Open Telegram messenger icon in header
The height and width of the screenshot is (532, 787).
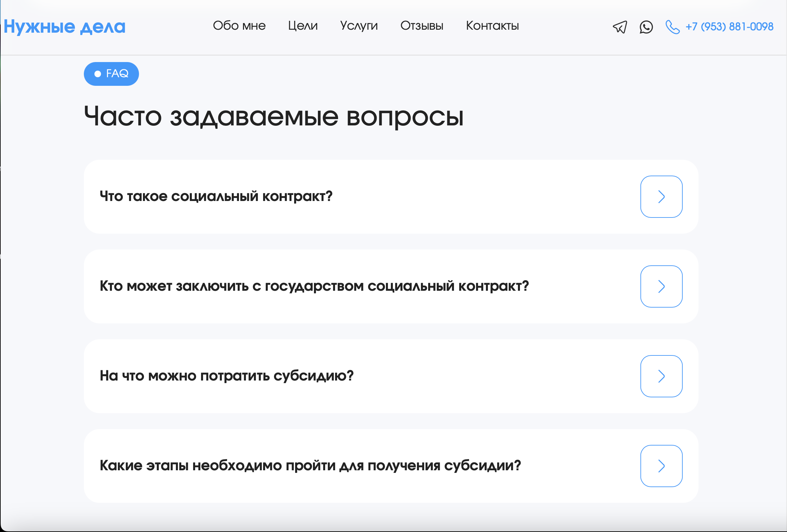click(620, 27)
